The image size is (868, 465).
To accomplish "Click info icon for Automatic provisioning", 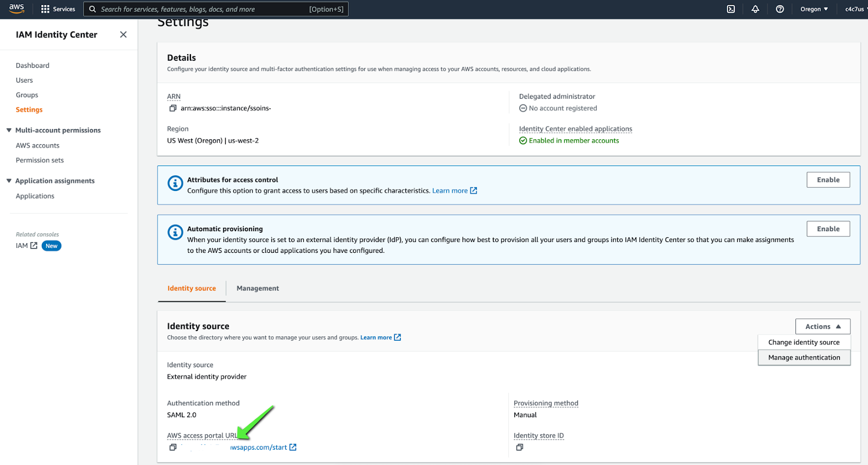I will 175,232.
